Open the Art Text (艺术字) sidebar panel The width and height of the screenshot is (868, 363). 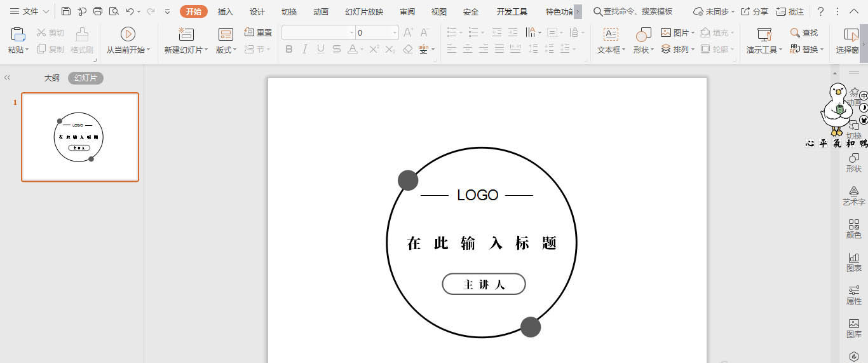coord(853,196)
